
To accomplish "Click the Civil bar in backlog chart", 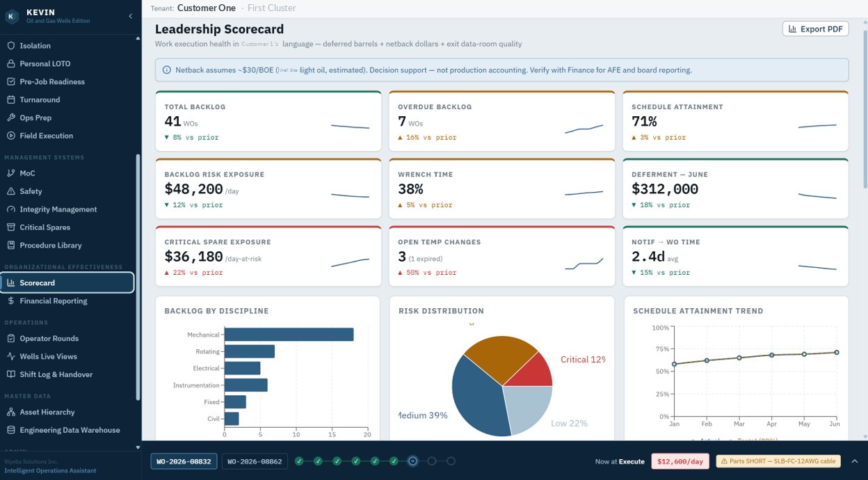I will pos(232,419).
